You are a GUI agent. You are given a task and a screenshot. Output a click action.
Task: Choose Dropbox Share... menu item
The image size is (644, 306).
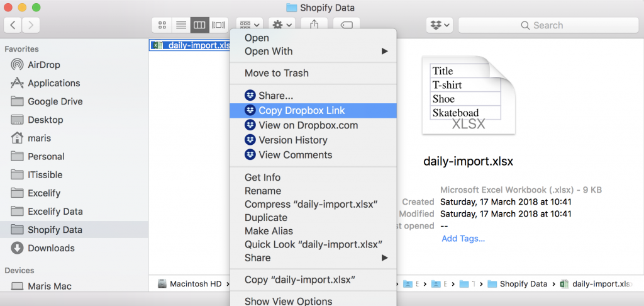point(313,96)
